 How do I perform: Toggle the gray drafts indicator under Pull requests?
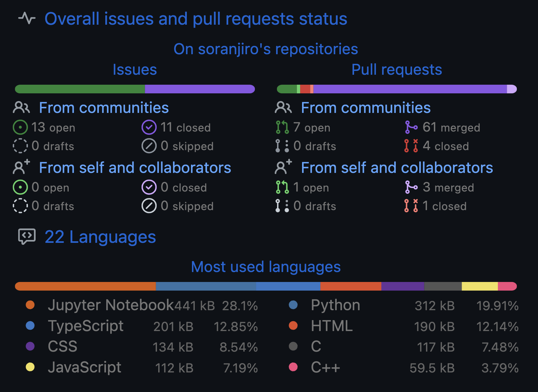tap(282, 146)
